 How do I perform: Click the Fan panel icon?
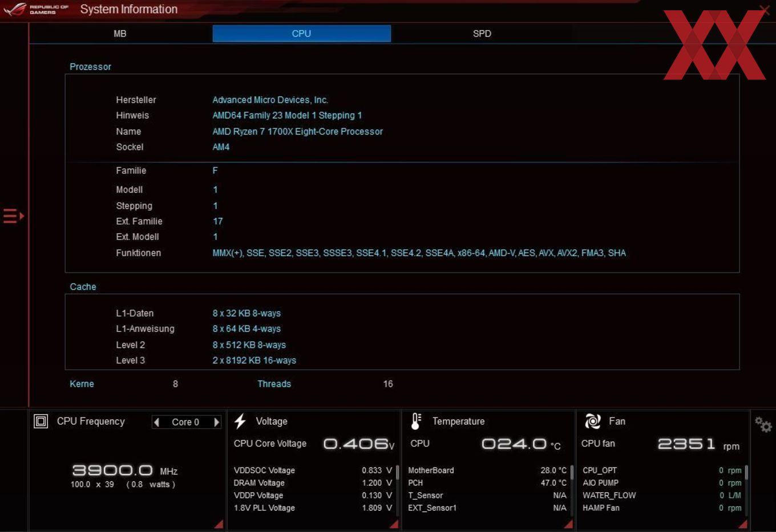593,421
